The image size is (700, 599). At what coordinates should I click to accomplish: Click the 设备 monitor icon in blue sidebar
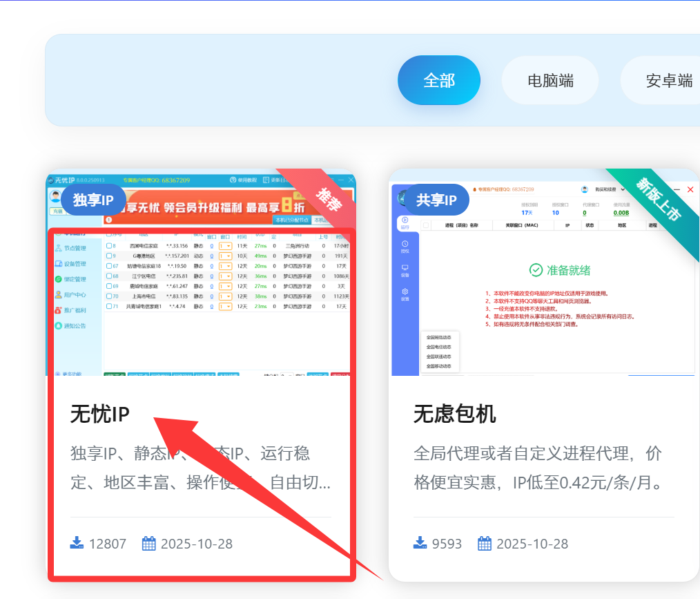point(405,268)
